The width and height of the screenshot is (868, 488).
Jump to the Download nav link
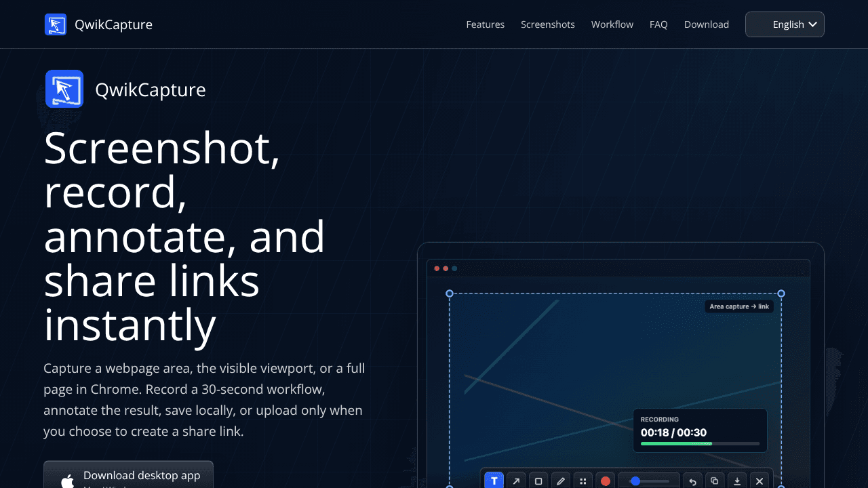click(707, 24)
